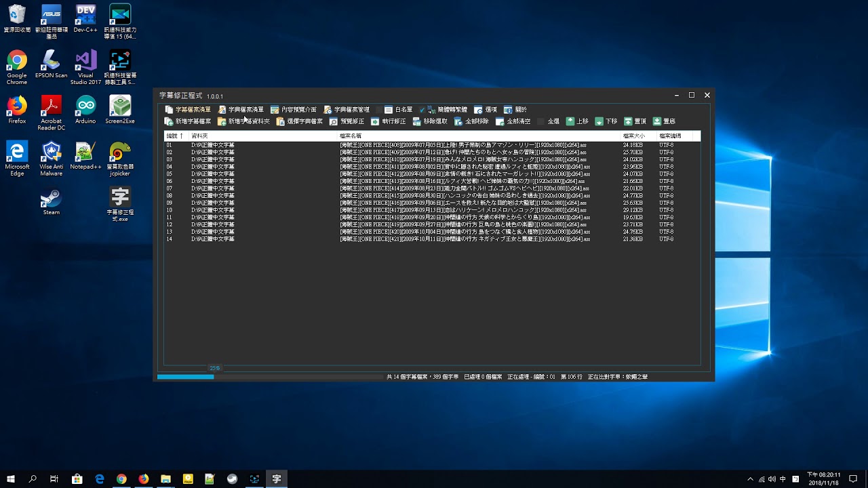
Task: Open the 關於 about dialog
Action: (x=515, y=109)
